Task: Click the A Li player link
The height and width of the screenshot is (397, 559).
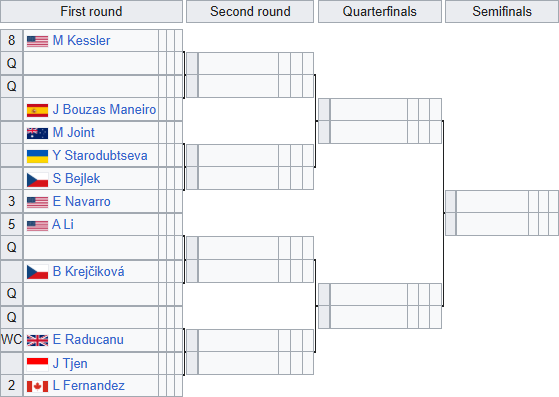Action: 63,225
